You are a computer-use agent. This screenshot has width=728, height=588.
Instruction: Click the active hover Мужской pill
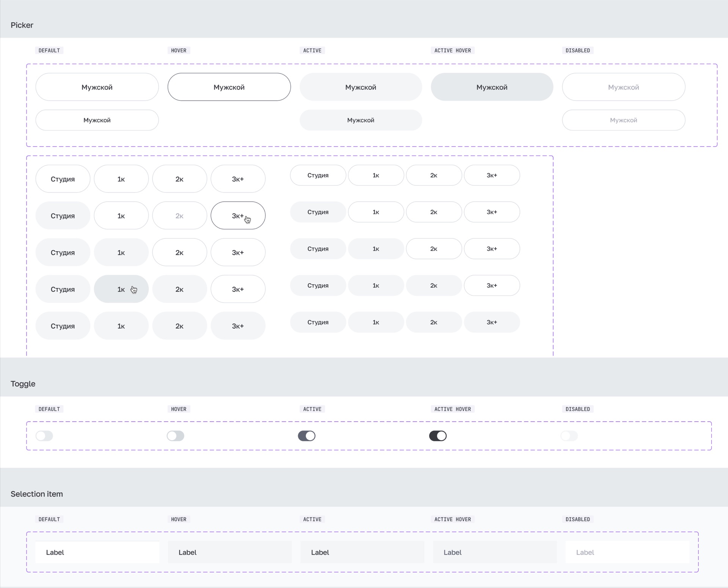tap(492, 87)
